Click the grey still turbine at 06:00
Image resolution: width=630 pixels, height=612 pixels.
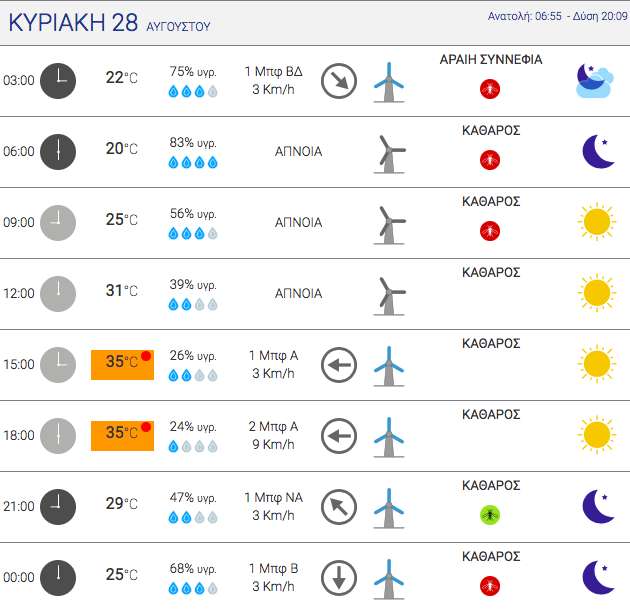point(389,154)
